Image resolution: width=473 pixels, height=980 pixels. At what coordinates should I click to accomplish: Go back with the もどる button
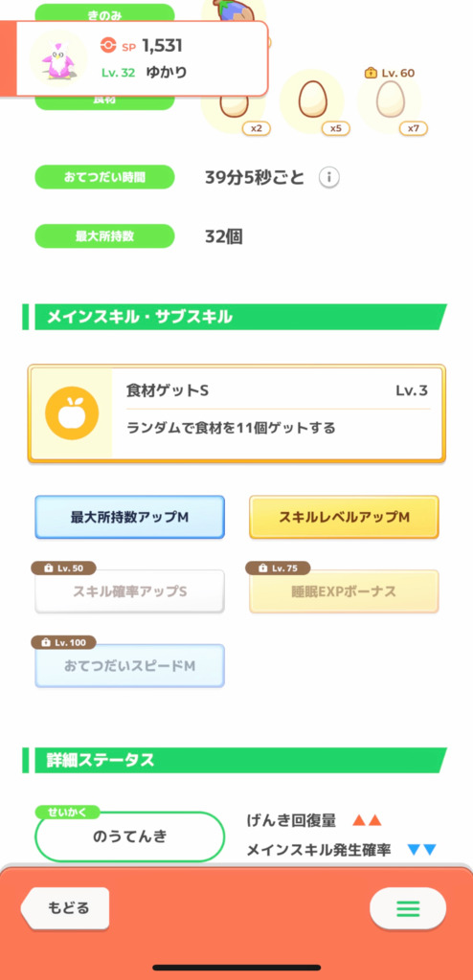pos(65,908)
